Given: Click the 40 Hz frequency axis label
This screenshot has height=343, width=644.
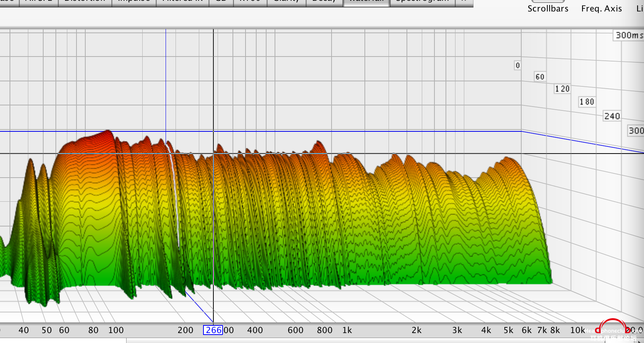Looking at the screenshot, I should click(24, 330).
